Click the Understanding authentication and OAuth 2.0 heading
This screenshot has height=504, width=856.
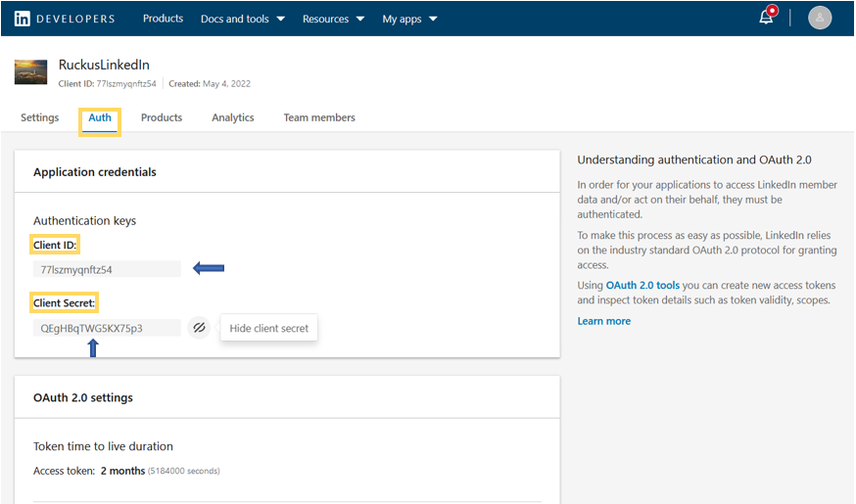coord(694,160)
